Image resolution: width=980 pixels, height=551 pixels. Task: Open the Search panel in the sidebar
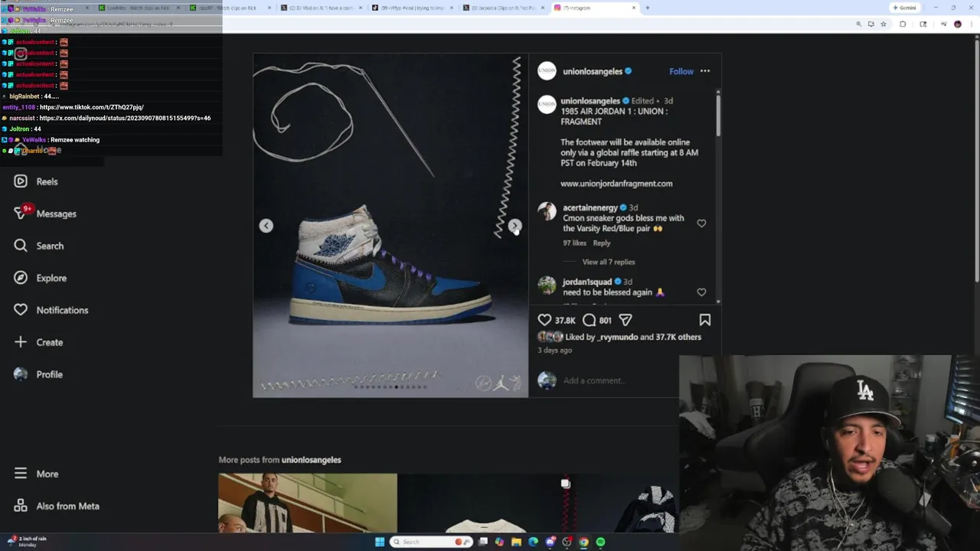39,246
